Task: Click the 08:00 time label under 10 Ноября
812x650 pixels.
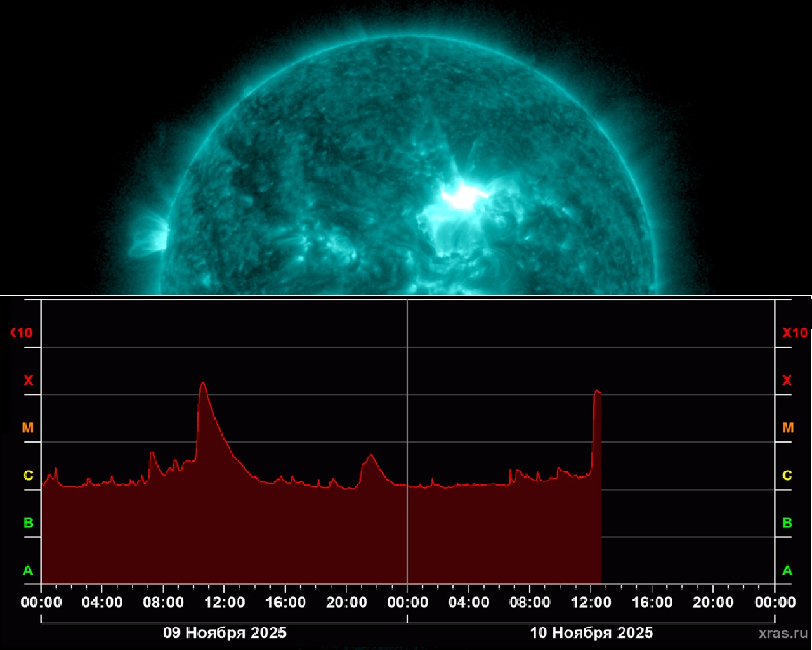Action: point(530,602)
